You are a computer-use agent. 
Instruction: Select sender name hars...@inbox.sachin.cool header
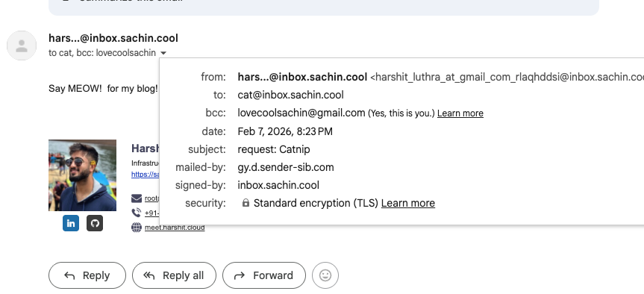(x=113, y=38)
